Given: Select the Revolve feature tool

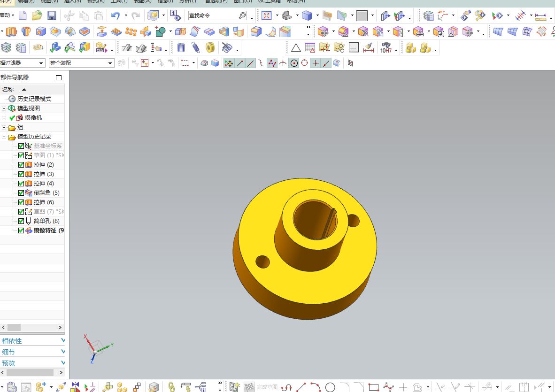Looking at the screenshot, I should (26, 32).
